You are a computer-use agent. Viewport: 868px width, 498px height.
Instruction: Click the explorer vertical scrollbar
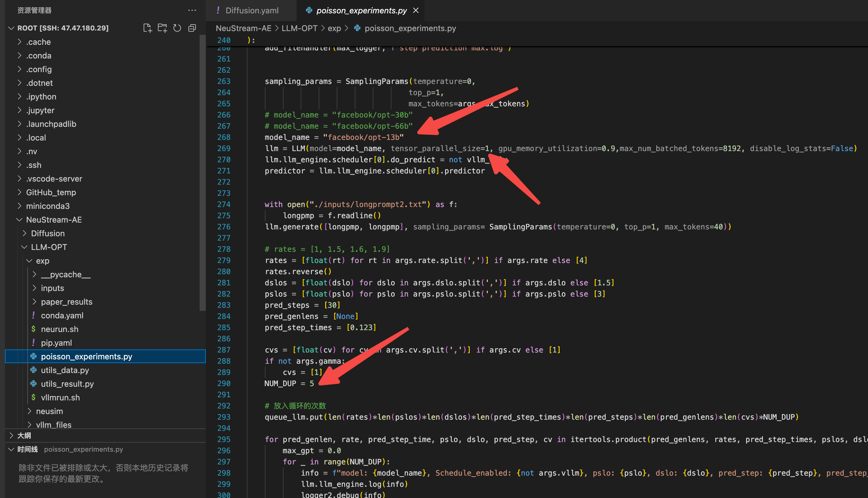[x=202, y=173]
